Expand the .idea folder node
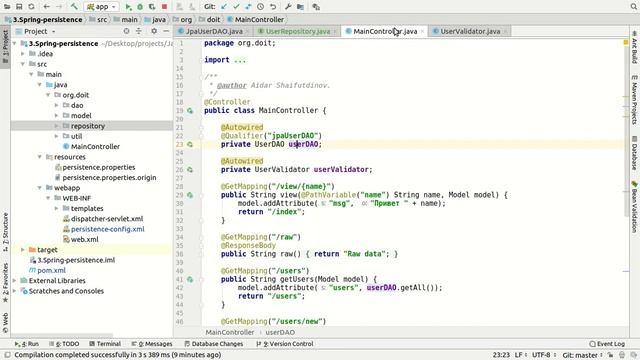Image resolution: width=640 pixels, height=360 pixels. (x=23, y=54)
